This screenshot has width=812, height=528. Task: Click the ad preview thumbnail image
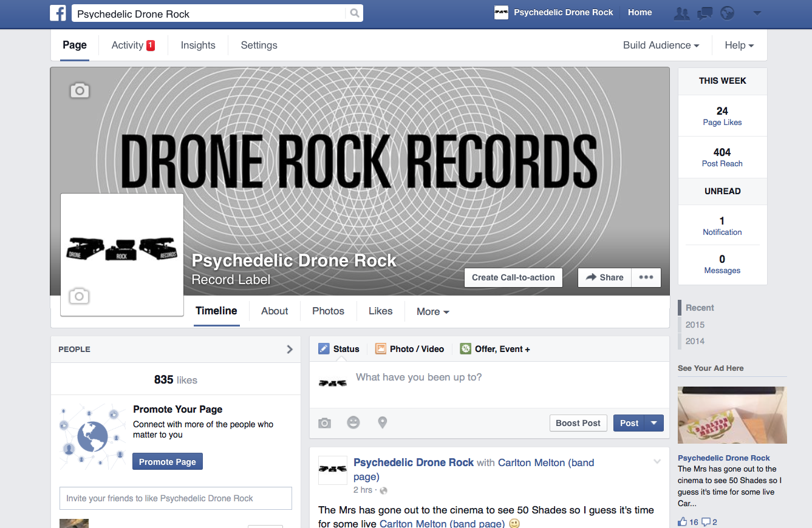(x=732, y=415)
